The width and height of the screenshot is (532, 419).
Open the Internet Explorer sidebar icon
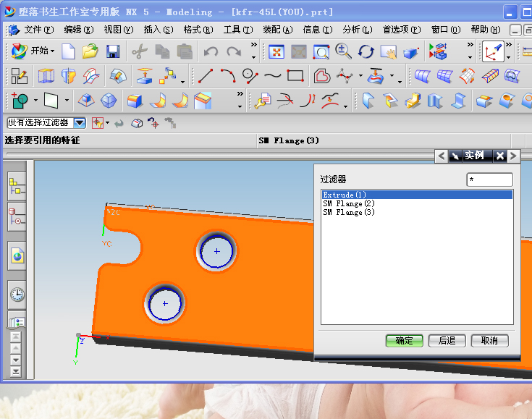[17, 255]
